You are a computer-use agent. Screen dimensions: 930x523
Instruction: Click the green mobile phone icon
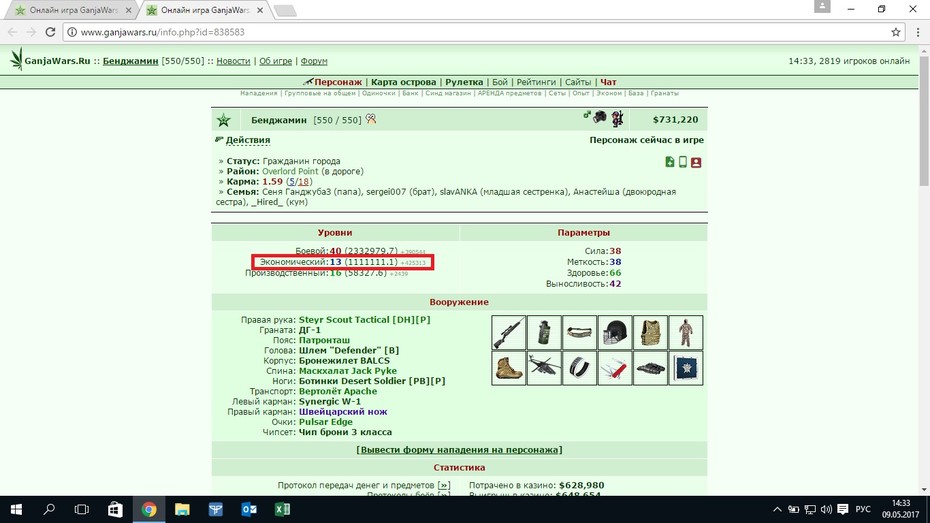(683, 162)
